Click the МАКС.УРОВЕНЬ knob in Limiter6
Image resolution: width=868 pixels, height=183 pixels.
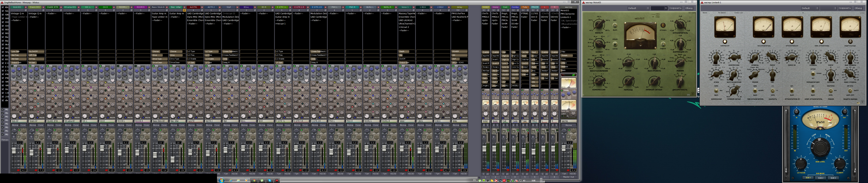coord(850,74)
